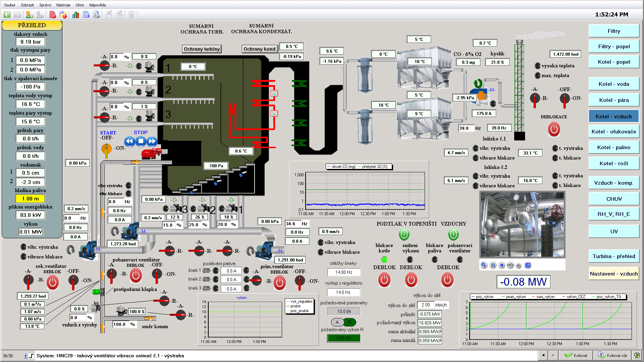The width and height of the screenshot is (644, 362).
Task: Open camera feed in external window
Action: pos(528,265)
